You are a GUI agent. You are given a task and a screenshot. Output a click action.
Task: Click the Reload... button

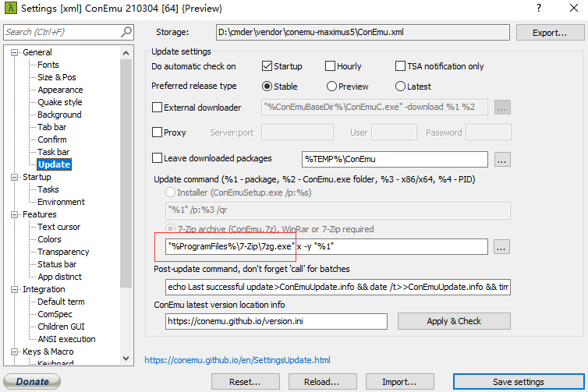(x=322, y=382)
